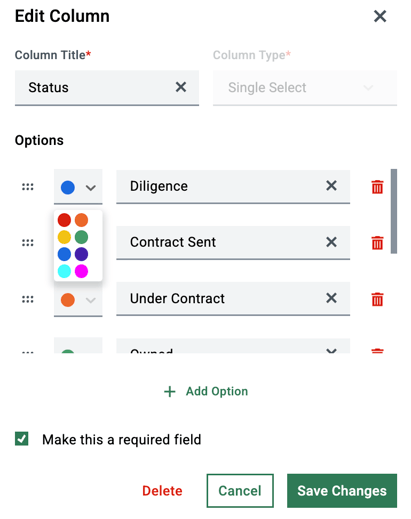Pick the red color swatch

[x=64, y=220]
